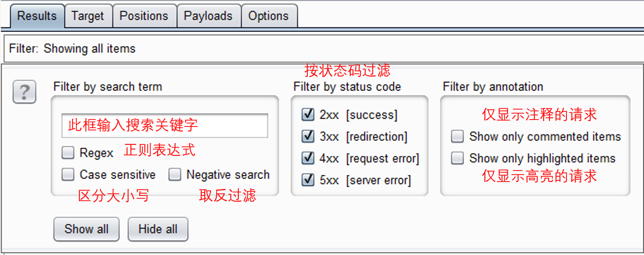Disable the 4xx request error filter
Screen dimensions: 644x255
pos(308,158)
